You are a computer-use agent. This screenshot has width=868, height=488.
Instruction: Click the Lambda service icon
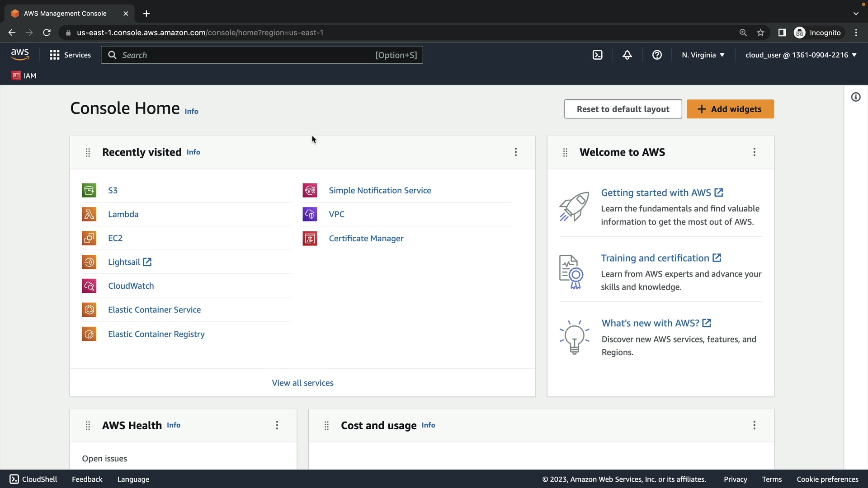89,214
